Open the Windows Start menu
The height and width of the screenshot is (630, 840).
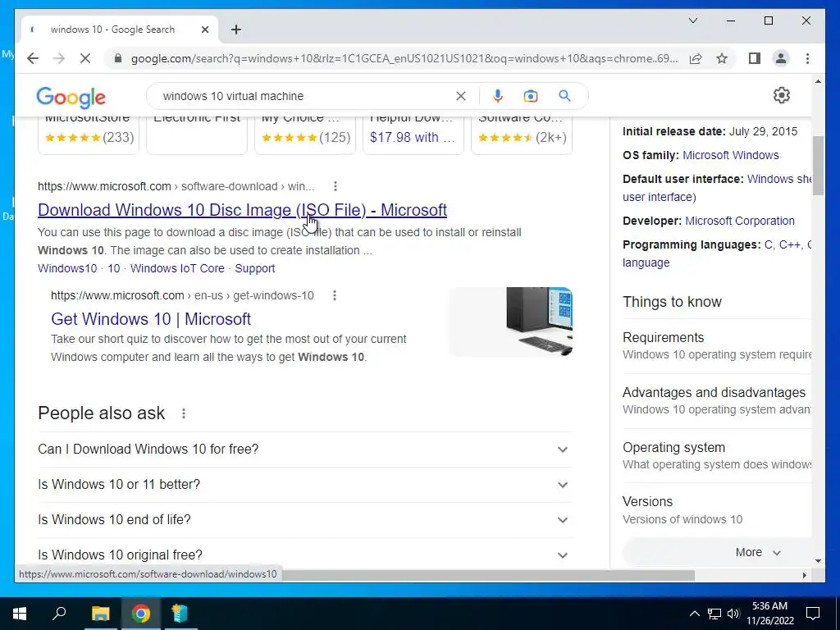coord(20,614)
